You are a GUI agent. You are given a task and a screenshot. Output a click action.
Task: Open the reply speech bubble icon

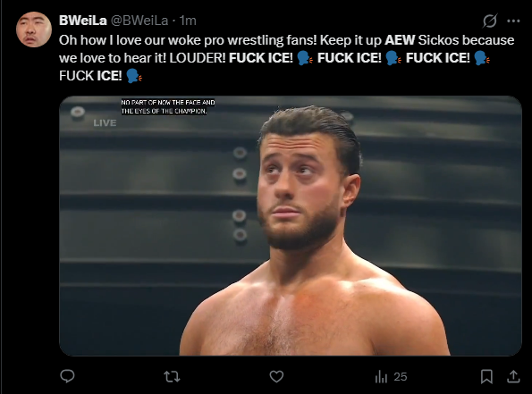[67, 376]
